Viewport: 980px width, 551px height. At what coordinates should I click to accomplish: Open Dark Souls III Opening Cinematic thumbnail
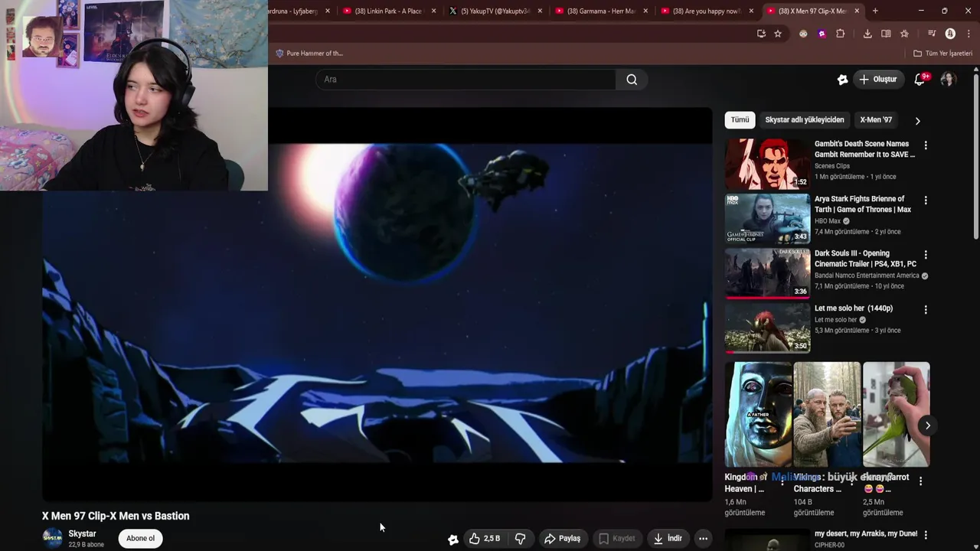point(767,273)
